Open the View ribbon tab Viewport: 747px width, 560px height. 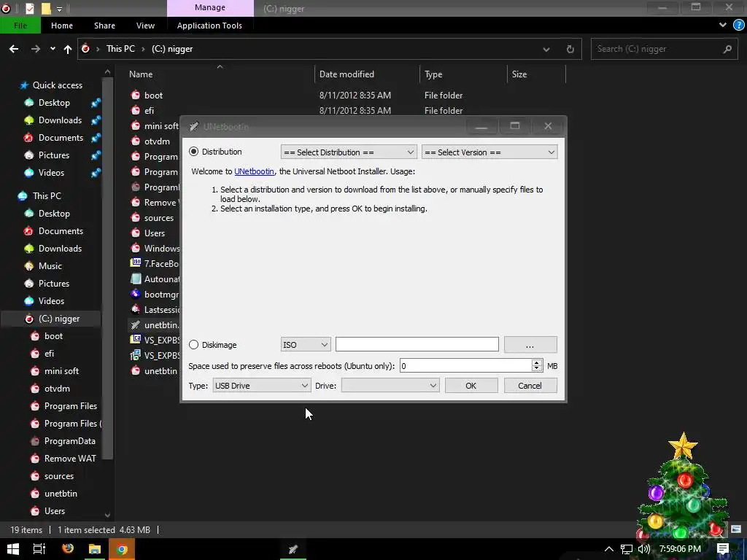[x=145, y=26]
